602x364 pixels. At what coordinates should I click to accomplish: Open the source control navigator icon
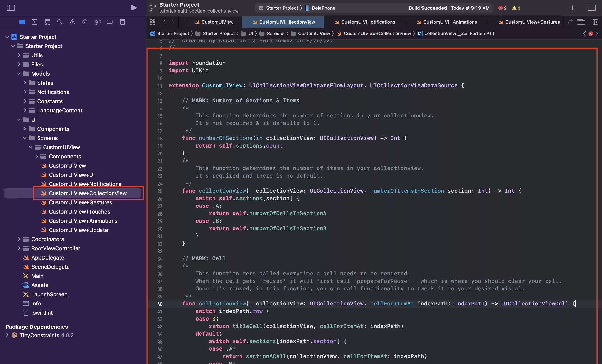(x=35, y=22)
